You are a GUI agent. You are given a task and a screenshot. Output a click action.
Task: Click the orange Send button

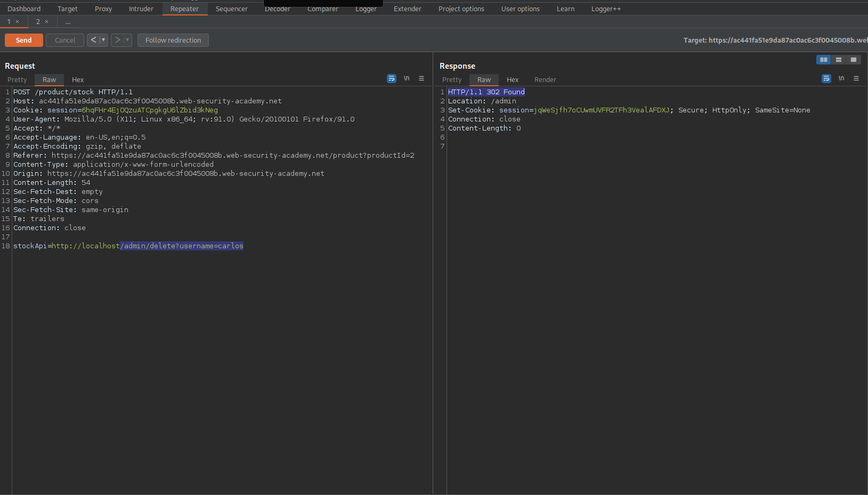(x=23, y=40)
